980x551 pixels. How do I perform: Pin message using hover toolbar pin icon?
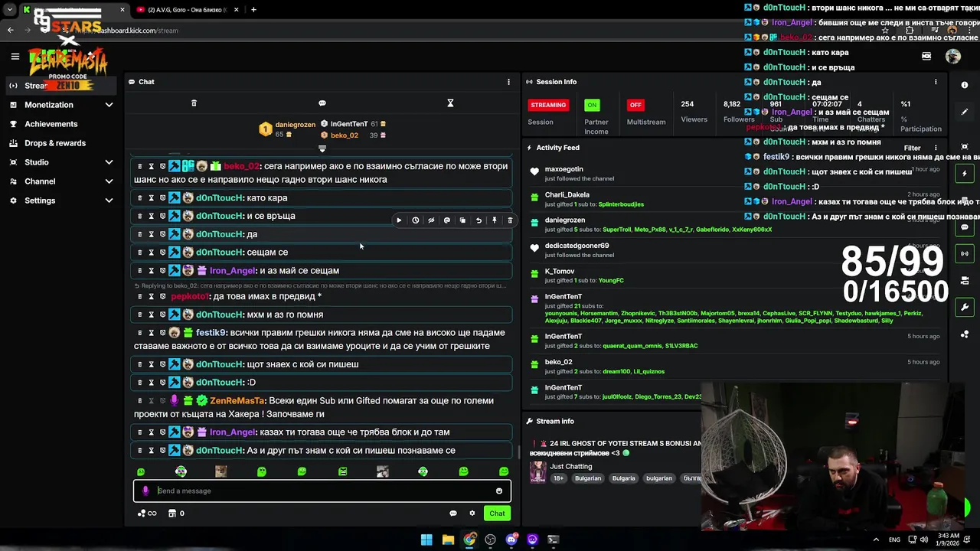coord(495,220)
